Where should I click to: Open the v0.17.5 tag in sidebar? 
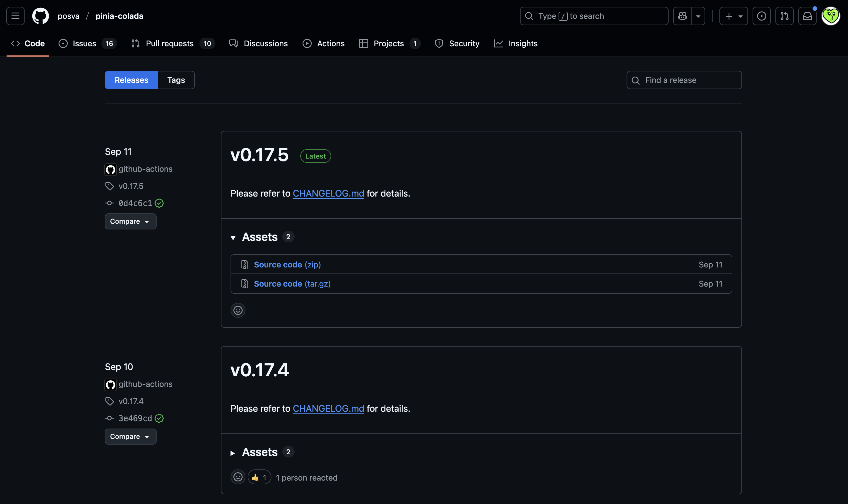[x=131, y=186]
